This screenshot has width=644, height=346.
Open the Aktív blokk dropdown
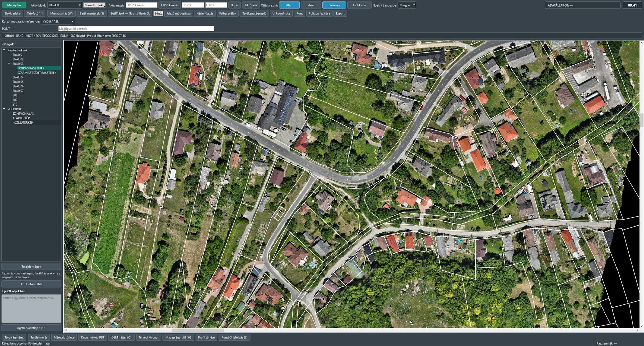click(x=64, y=5)
